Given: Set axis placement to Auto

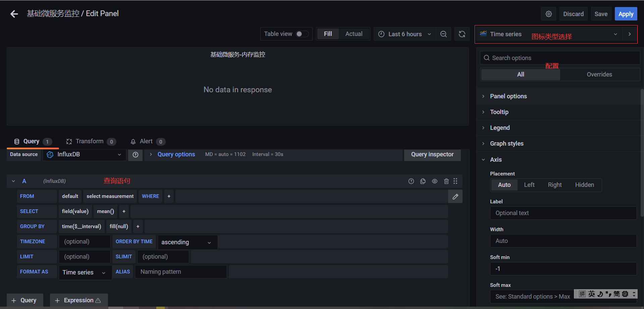Looking at the screenshot, I should (x=504, y=185).
